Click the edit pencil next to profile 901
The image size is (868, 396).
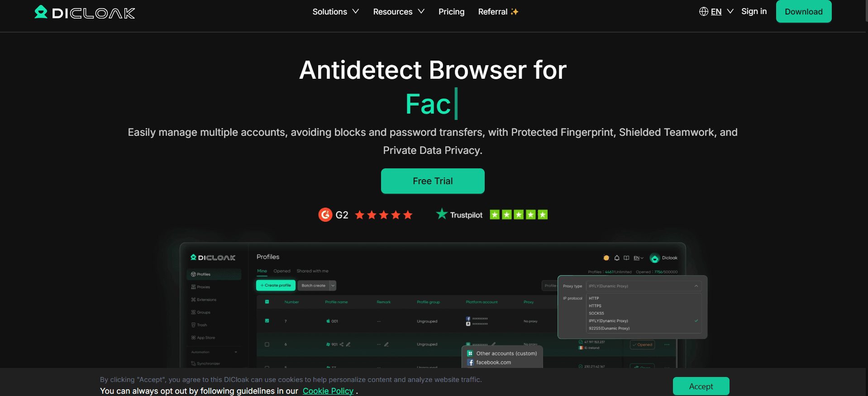(348, 344)
